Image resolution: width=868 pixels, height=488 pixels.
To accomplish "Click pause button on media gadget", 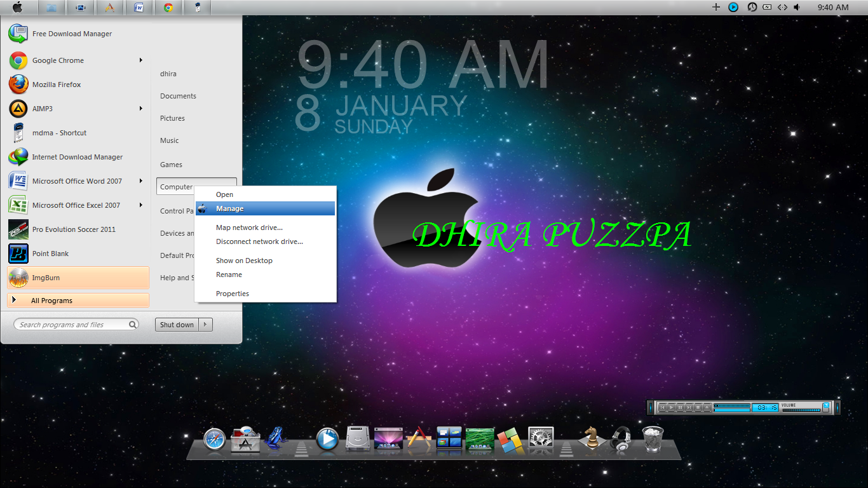I will 680,407.
